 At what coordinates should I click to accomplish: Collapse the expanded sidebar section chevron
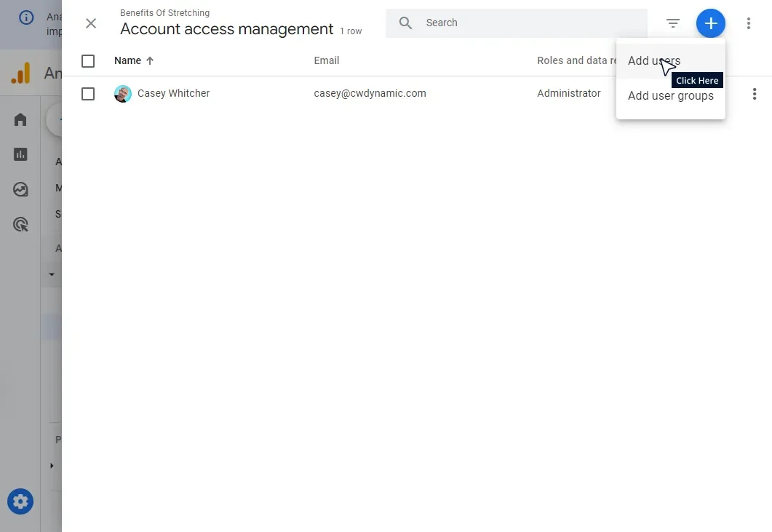[x=51, y=274]
